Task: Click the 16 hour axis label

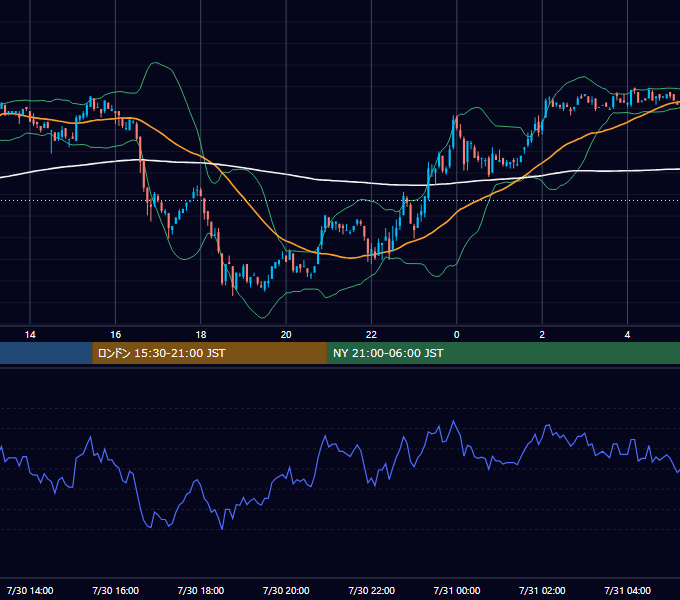Action: tap(115, 335)
